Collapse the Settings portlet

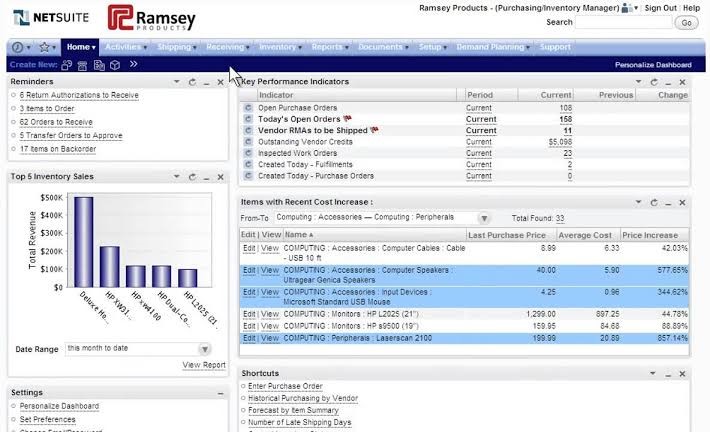point(221,394)
